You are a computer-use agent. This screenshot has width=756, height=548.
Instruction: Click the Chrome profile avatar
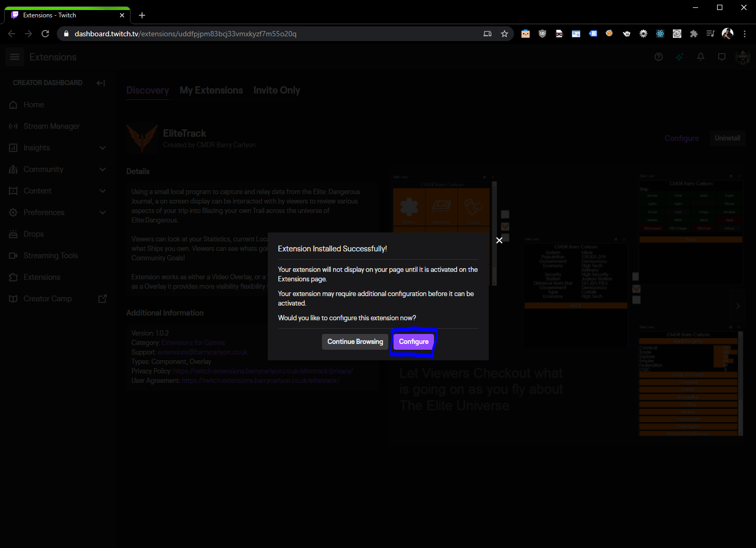coord(728,34)
